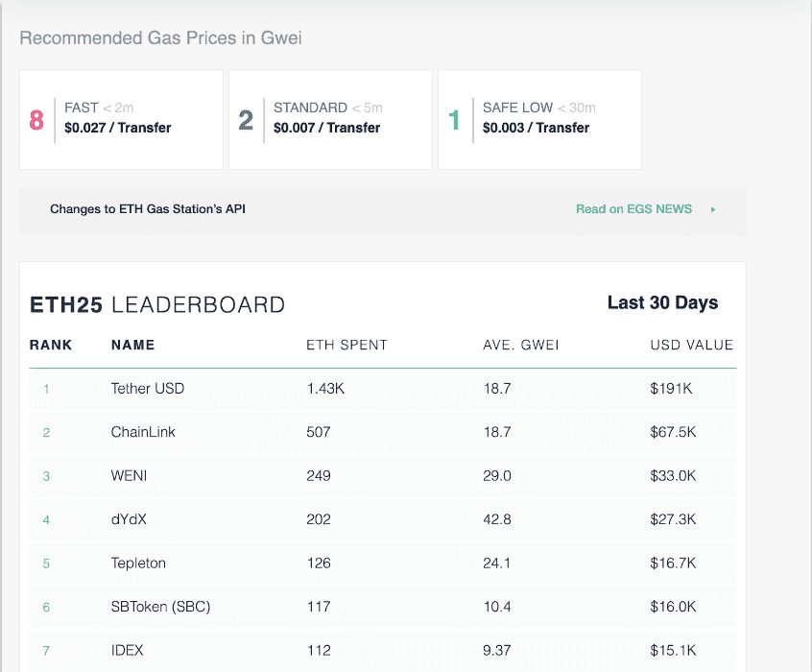Select the SAFE LOW gas price card
The image size is (812, 672).
pos(538,119)
